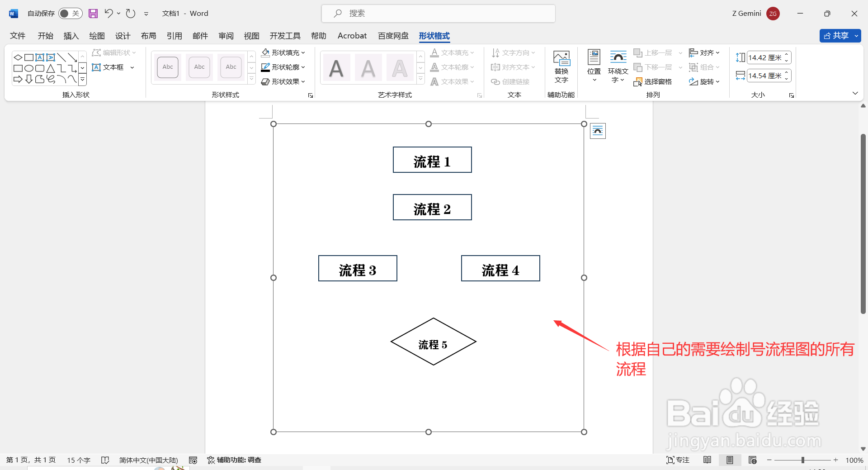Click the search (搜索) box

point(438,14)
